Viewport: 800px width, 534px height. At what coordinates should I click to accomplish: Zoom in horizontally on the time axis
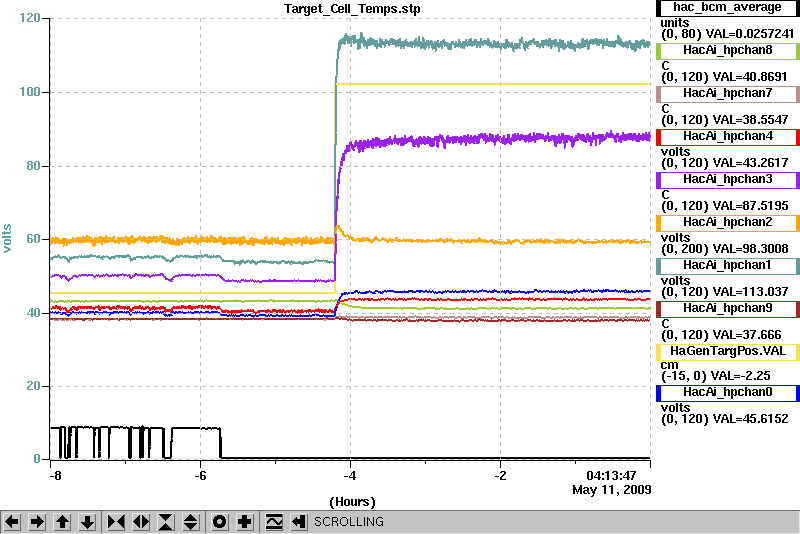click(x=116, y=522)
